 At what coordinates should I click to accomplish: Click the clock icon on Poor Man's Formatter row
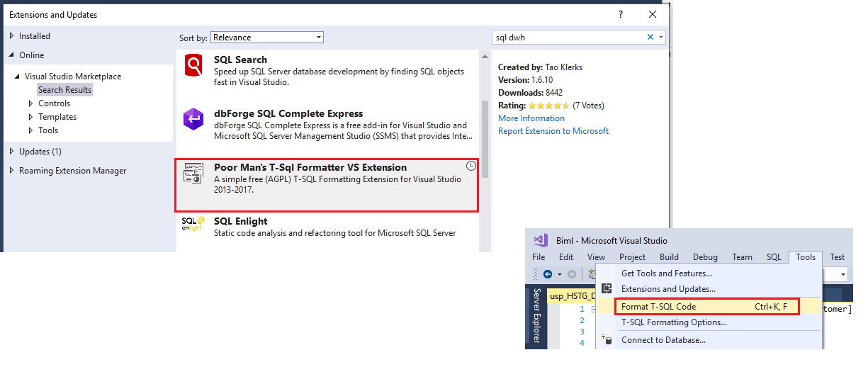pos(471,166)
